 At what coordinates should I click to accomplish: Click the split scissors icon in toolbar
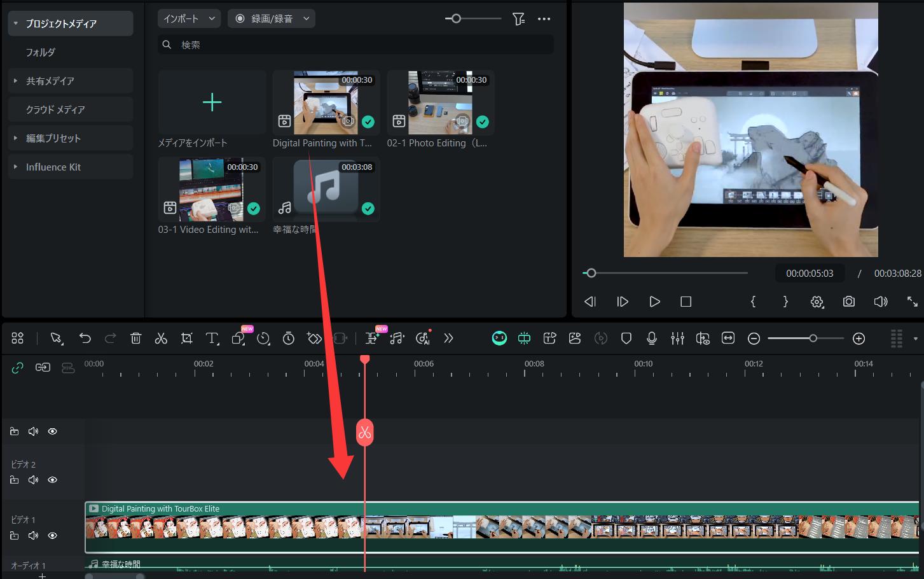[161, 338]
